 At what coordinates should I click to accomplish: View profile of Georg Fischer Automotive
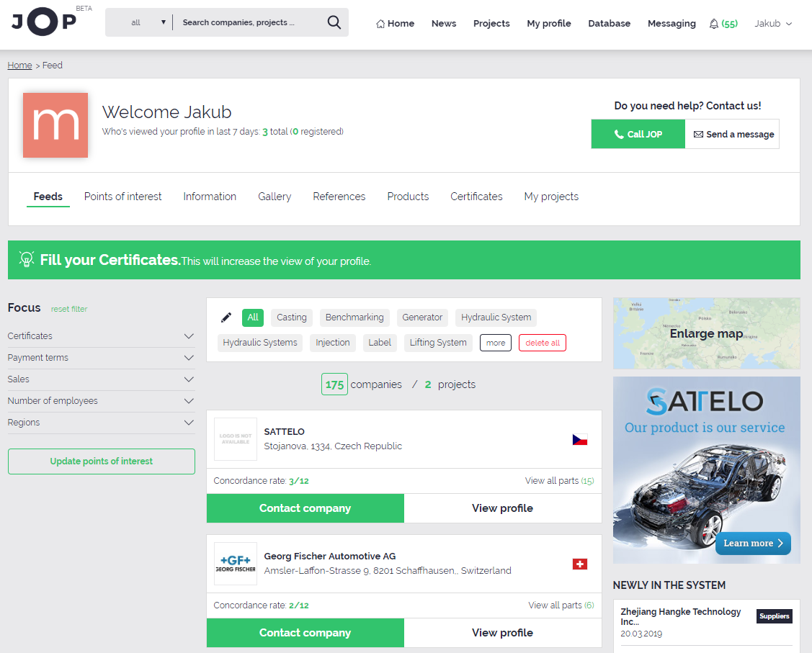[502, 633]
